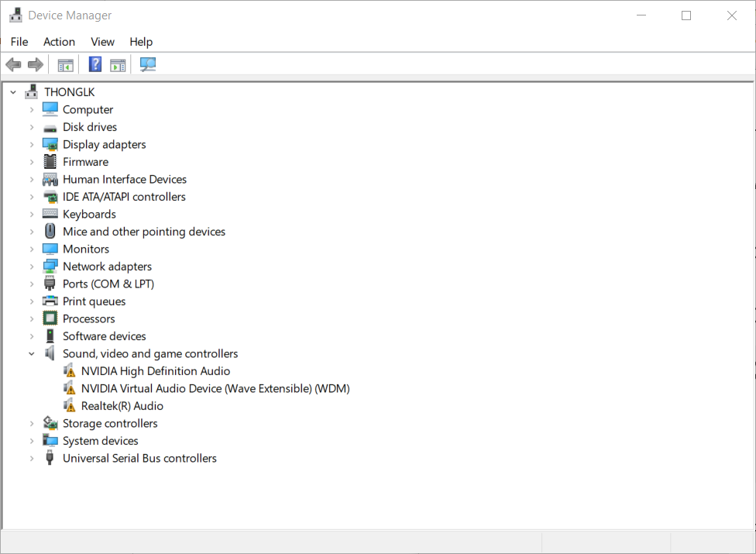This screenshot has width=756, height=554.
Task: Select the IDE ATA/ATAPI controllers label
Action: [124, 197]
